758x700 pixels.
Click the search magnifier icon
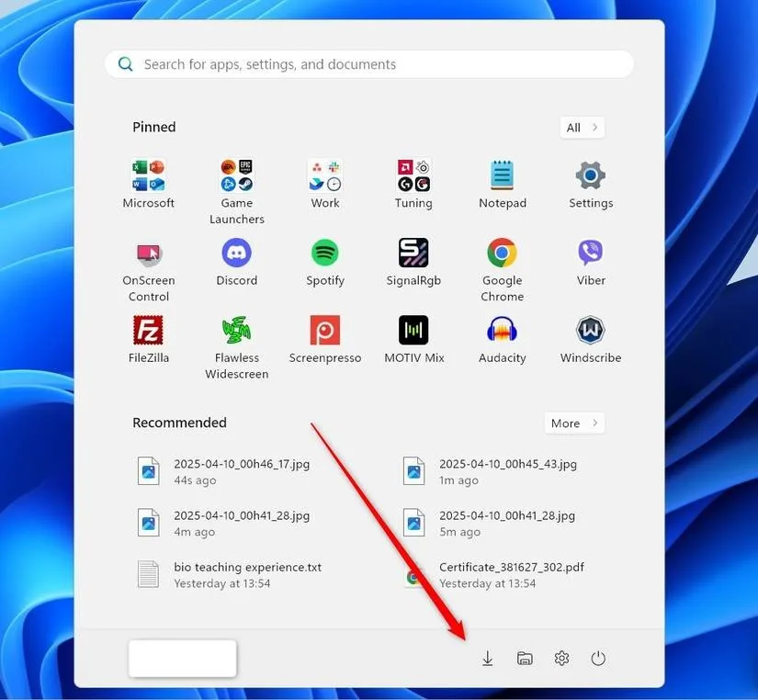[x=126, y=63]
